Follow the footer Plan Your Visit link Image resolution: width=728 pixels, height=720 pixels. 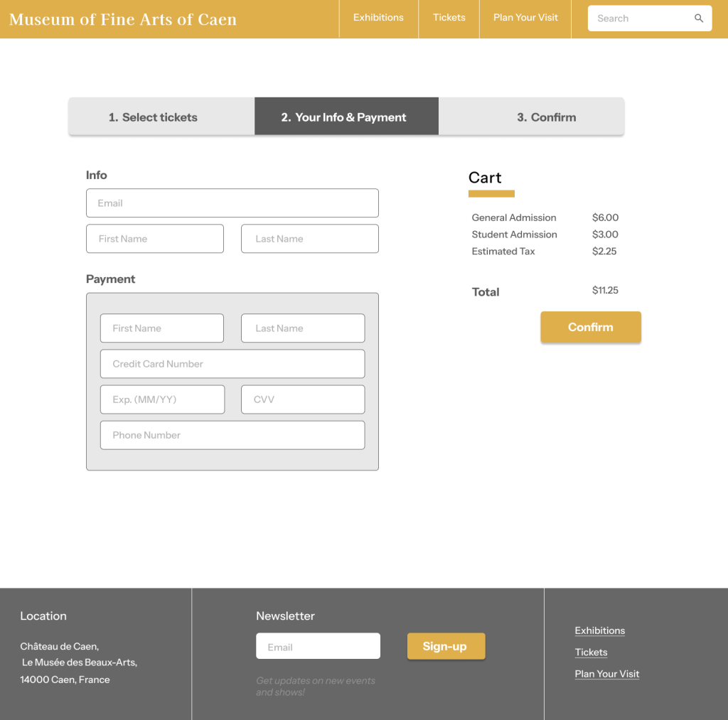coord(606,675)
